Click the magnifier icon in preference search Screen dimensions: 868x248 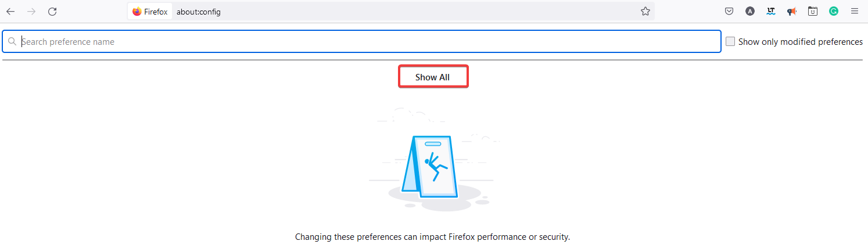tap(12, 42)
